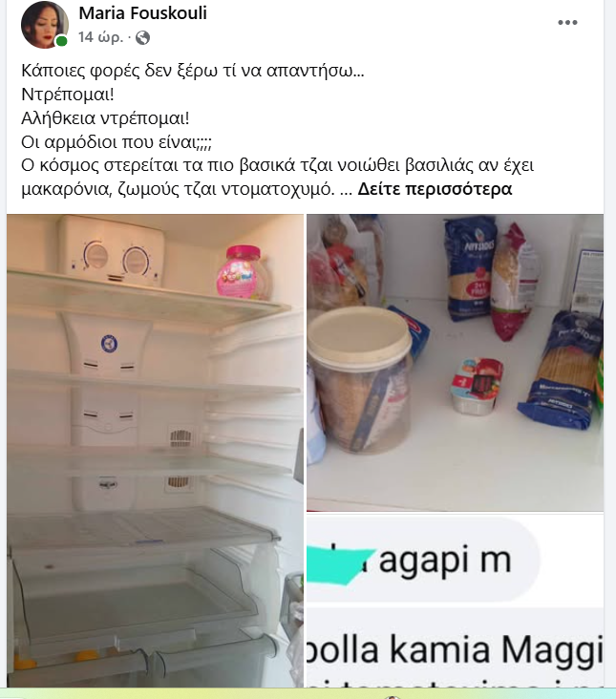This screenshot has width=616, height=699.
Task: Click the tall blue pasta bag standing upright
Action: (471, 267)
